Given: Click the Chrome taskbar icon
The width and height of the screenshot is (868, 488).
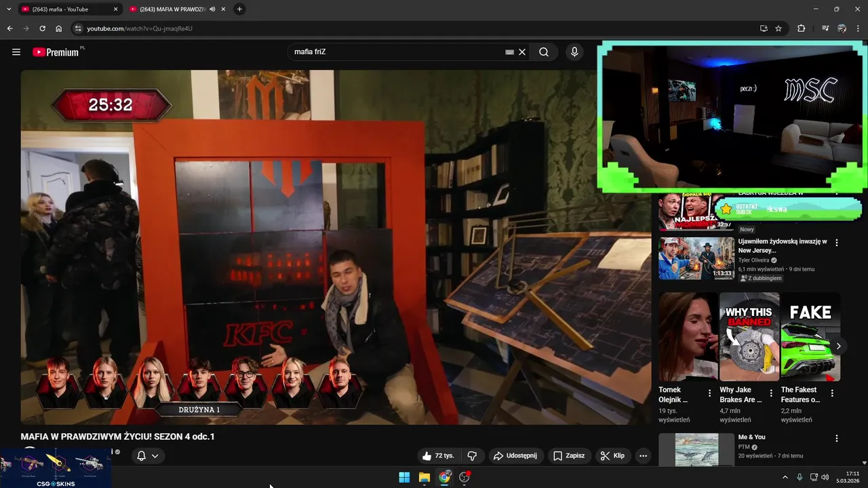Looking at the screenshot, I should (x=444, y=477).
